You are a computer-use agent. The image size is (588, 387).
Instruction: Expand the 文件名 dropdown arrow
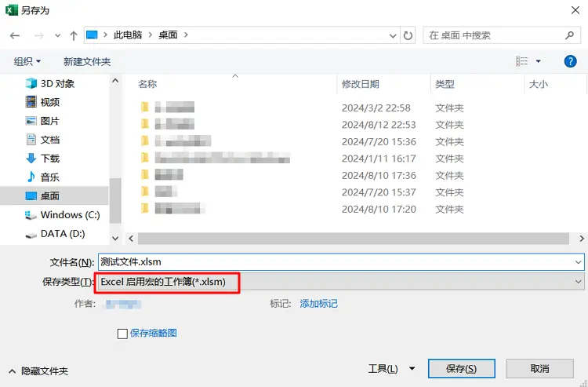(x=579, y=262)
